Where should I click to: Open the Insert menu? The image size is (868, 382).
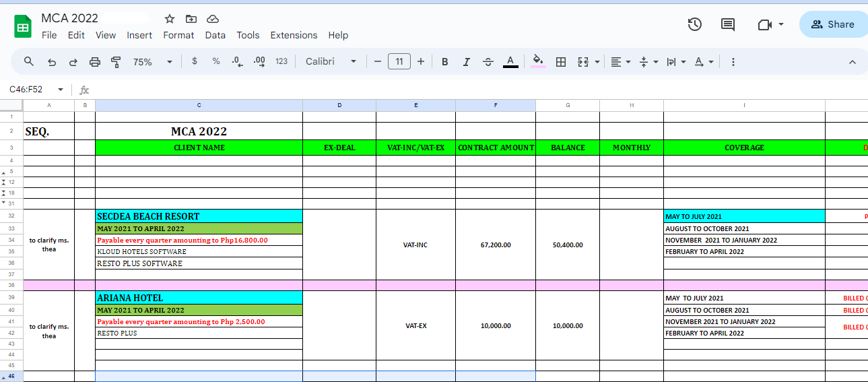pos(139,35)
